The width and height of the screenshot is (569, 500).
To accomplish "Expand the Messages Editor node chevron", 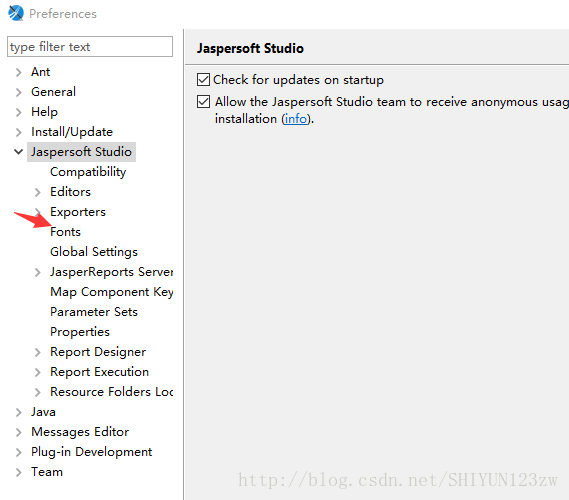I will click(x=19, y=432).
